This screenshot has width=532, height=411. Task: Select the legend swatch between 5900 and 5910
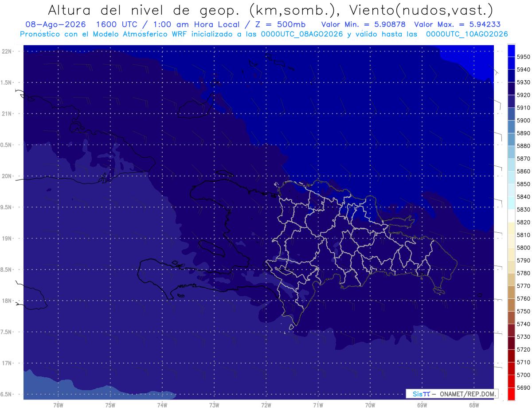click(x=511, y=114)
